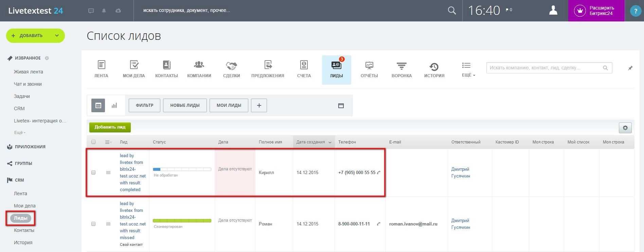
Task: Click status progress bar of Кирилл lead
Action: click(182, 169)
